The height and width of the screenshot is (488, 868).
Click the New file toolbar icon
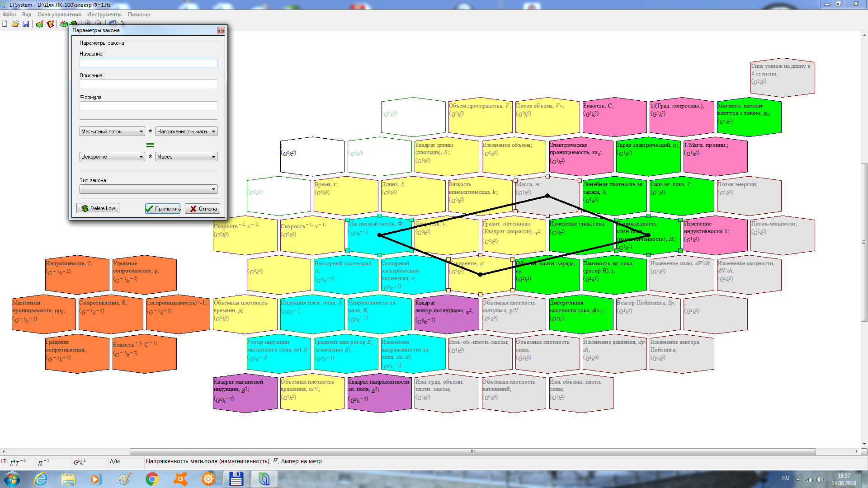(x=5, y=23)
